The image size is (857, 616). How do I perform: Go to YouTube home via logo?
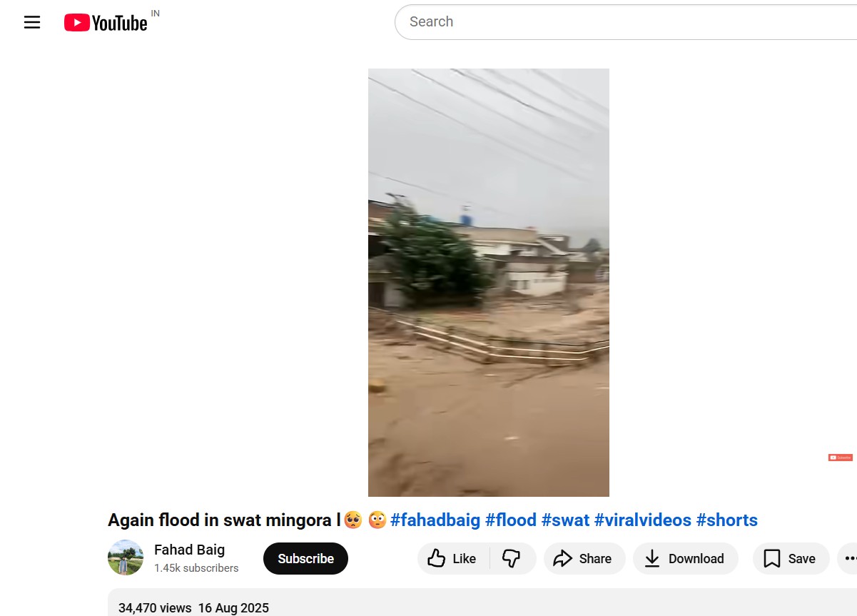pyautogui.click(x=106, y=23)
